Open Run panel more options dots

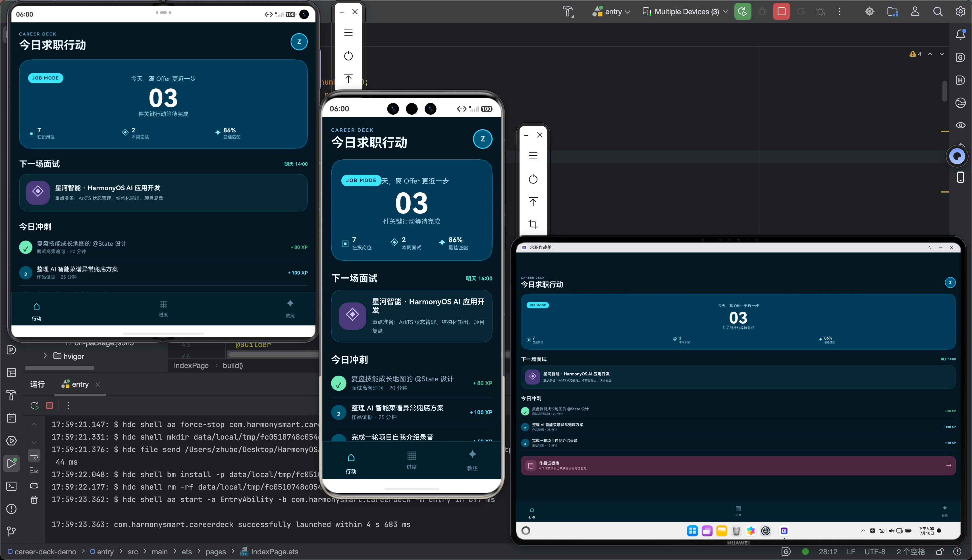tap(68, 406)
